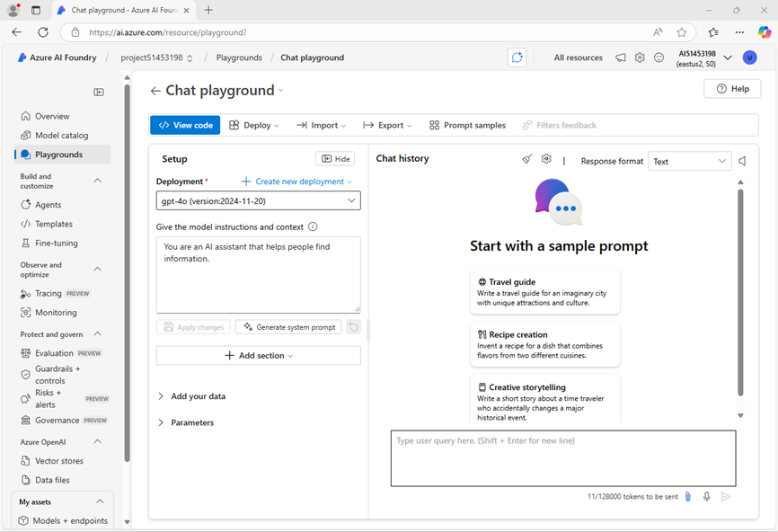Select the Recipe creation sample prompt

[x=544, y=344]
